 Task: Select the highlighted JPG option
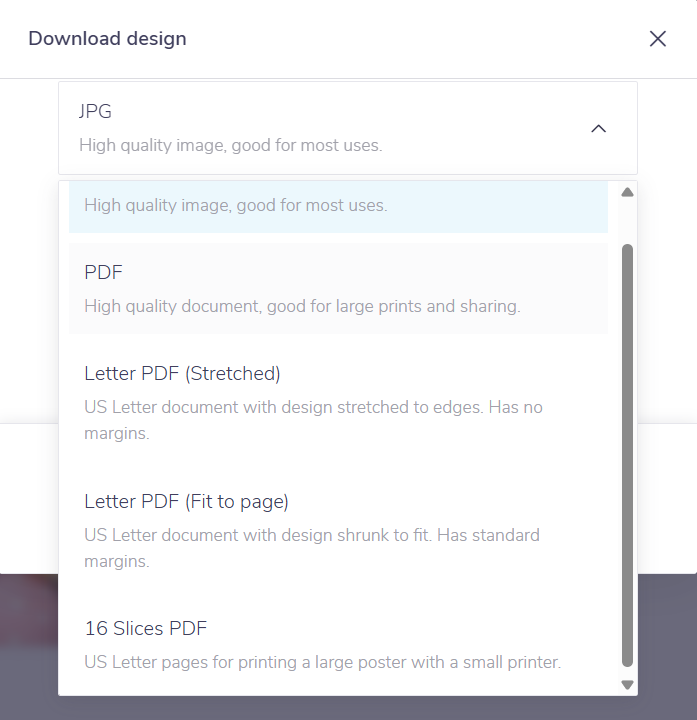[338, 206]
